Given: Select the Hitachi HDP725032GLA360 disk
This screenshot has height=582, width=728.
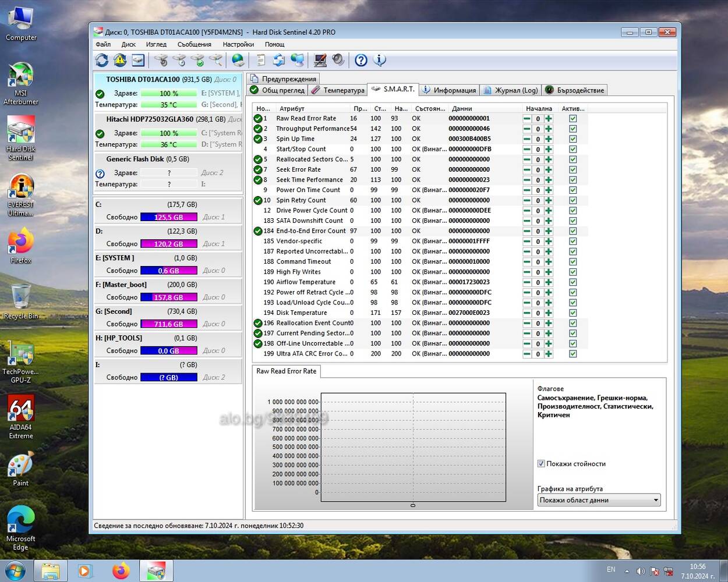Looking at the screenshot, I should coord(168,132).
